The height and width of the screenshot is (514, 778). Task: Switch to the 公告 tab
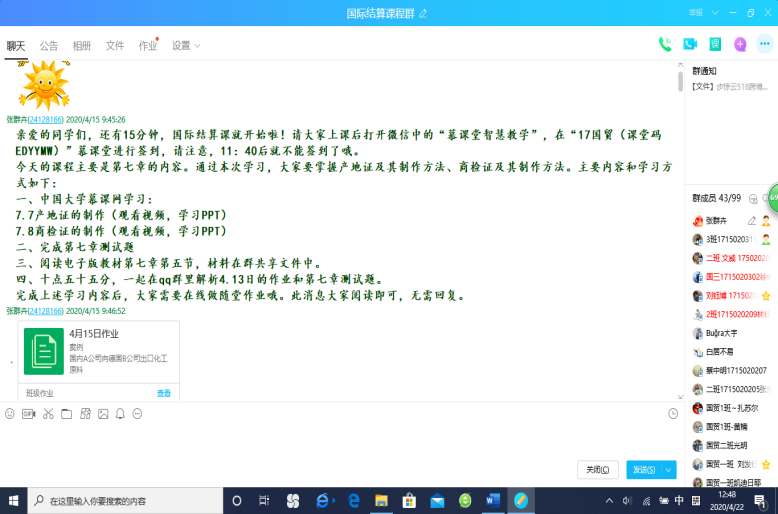click(x=49, y=46)
